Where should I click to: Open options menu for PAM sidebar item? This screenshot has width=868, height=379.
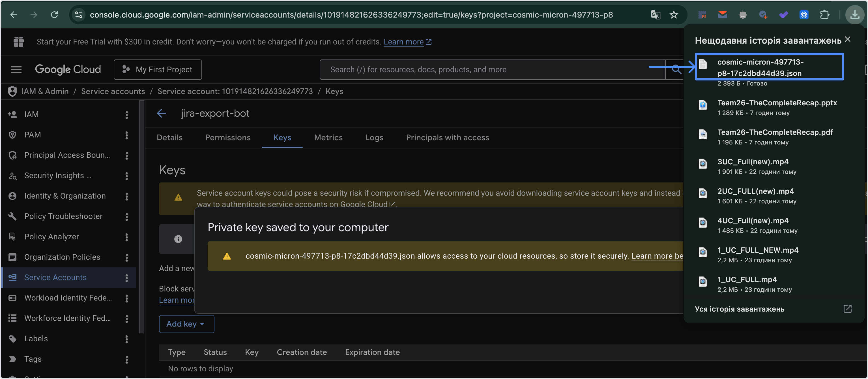pos(127,135)
